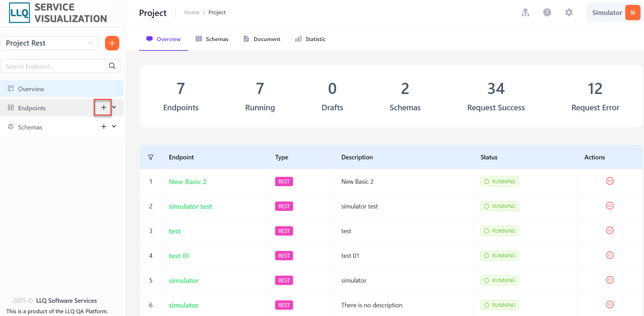The height and width of the screenshot is (316, 644).
Task: Click the orange add project button
Action: coord(112,43)
